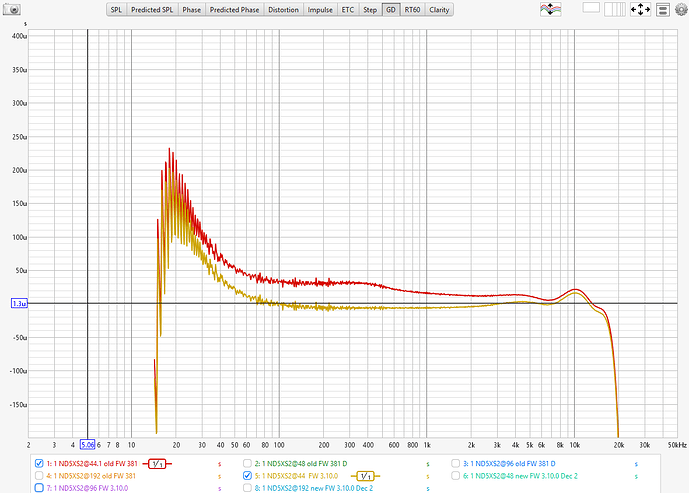Viewport: 689px width, 493px height.
Task: Show trace 7 NDSXS2@96 FW 3.10.0
Action: click(39, 488)
